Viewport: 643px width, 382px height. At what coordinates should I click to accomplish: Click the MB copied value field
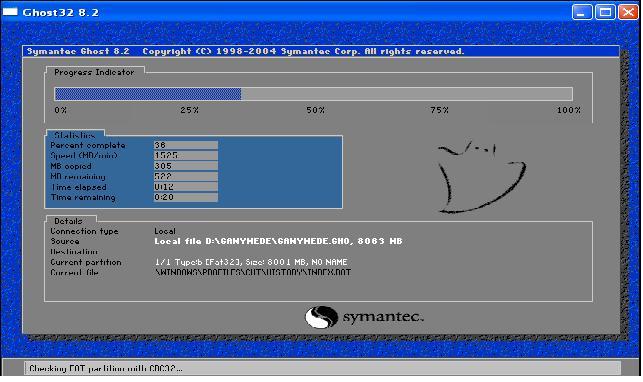[x=186, y=166]
